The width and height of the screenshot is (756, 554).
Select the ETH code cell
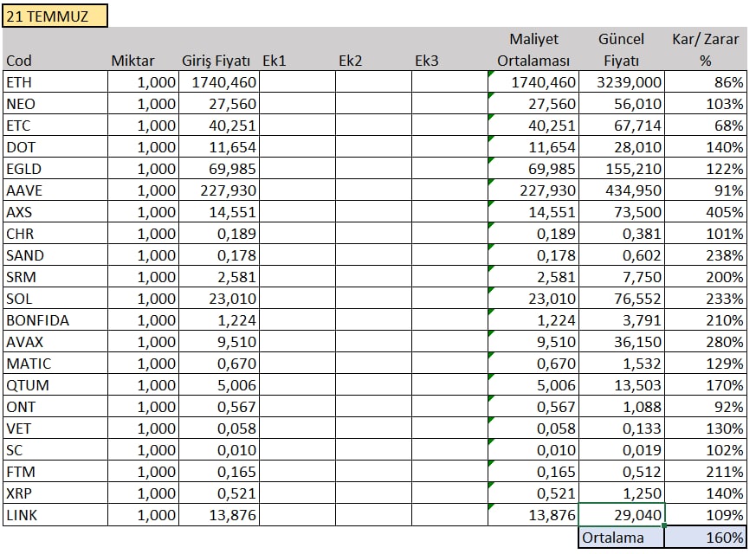coord(55,82)
